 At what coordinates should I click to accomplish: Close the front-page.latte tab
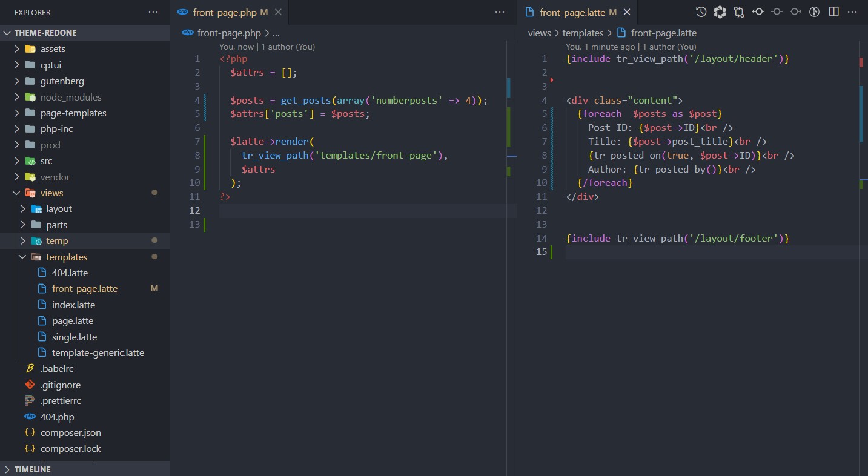pyautogui.click(x=627, y=12)
